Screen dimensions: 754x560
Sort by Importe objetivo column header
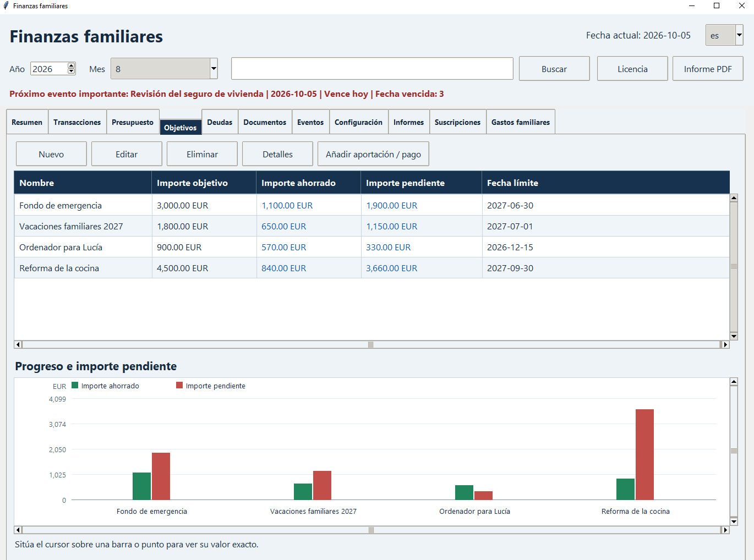204,183
